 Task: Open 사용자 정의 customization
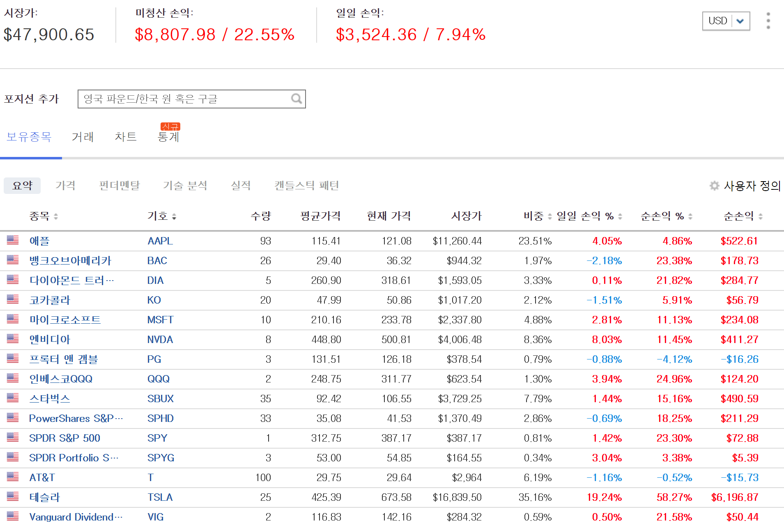(x=752, y=186)
